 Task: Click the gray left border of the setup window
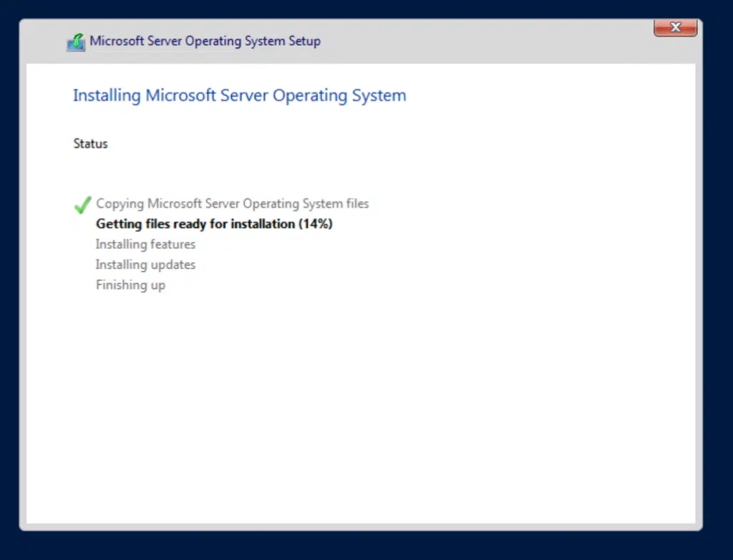22,286
